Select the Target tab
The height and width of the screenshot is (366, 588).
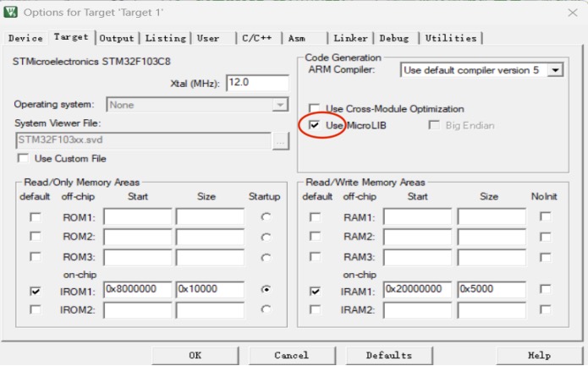pyautogui.click(x=71, y=37)
